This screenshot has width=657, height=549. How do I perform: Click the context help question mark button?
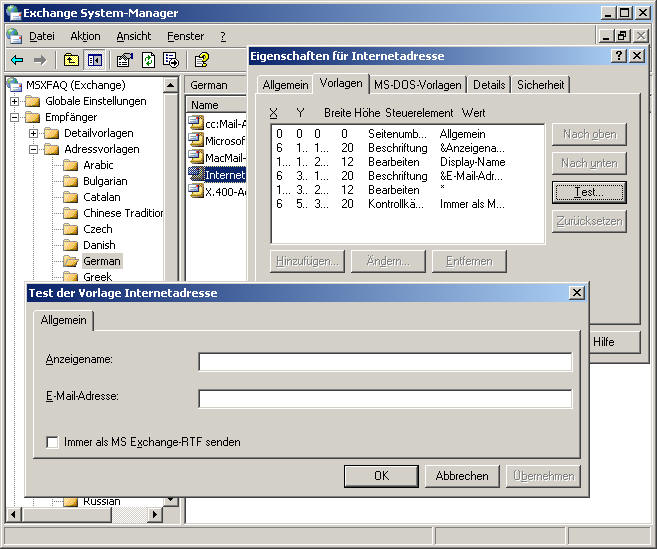click(x=618, y=56)
